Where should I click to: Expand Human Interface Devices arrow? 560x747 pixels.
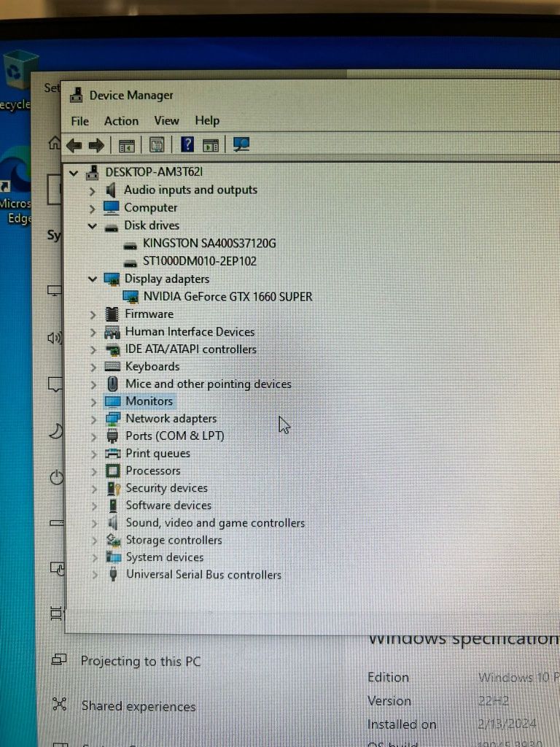93,333
